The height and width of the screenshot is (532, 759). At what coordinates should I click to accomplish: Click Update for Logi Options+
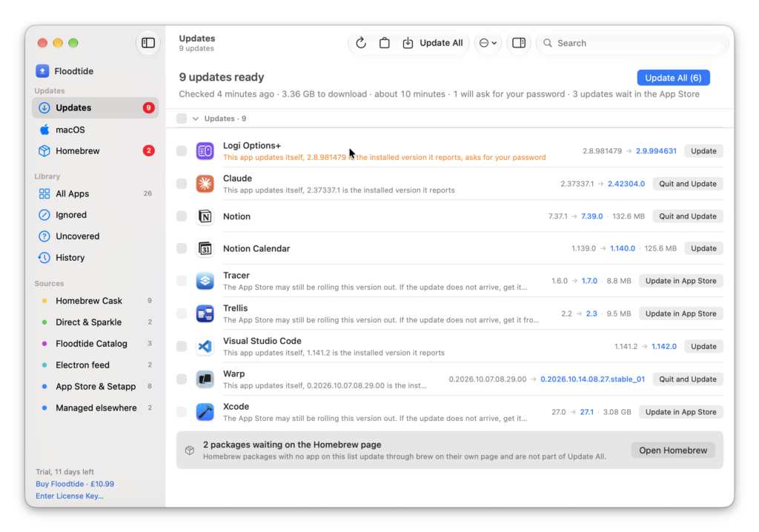tap(703, 151)
